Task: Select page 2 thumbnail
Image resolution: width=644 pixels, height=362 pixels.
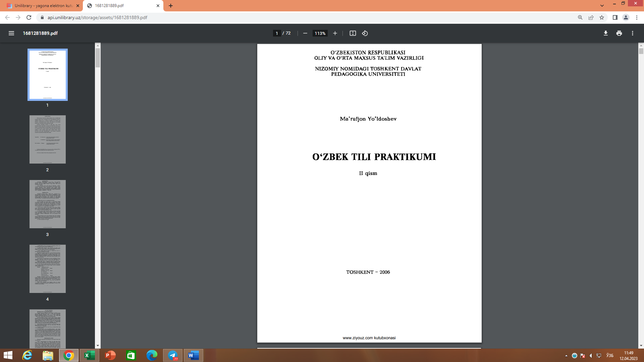Action: coord(48,139)
